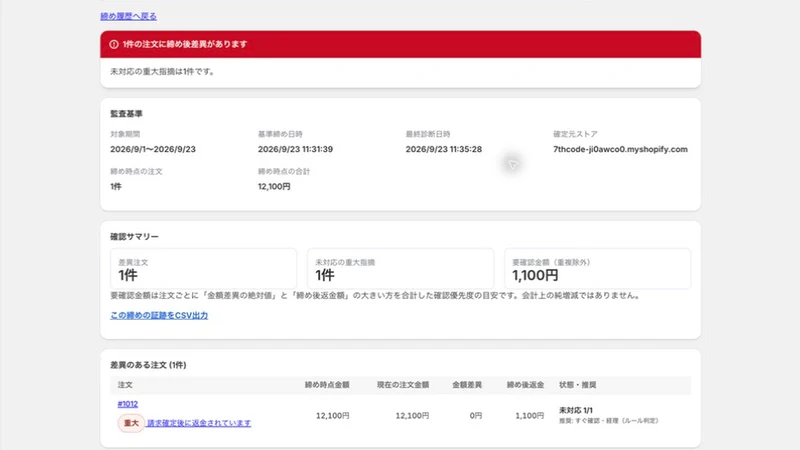
Task: Click the 金額差異 column header
Action: [x=467, y=385]
